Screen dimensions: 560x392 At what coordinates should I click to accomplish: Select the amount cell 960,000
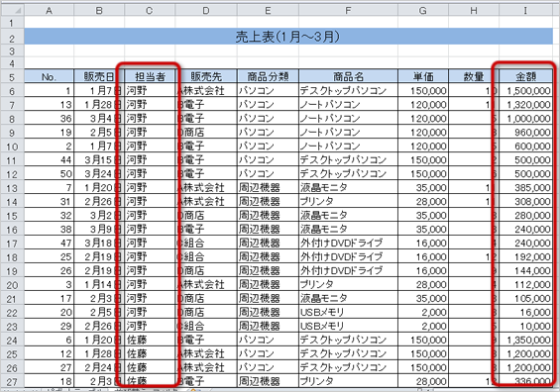525,132
